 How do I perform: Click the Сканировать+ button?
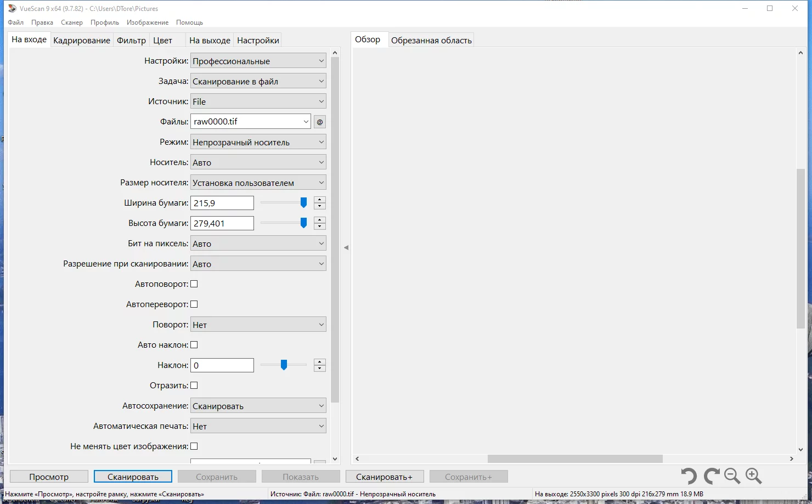point(384,477)
